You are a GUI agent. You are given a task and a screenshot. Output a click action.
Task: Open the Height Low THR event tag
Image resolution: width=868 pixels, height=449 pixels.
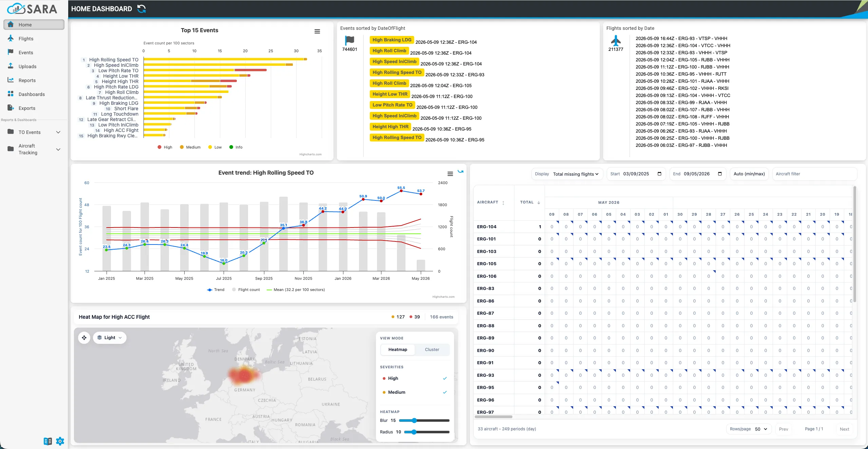[x=390, y=94]
